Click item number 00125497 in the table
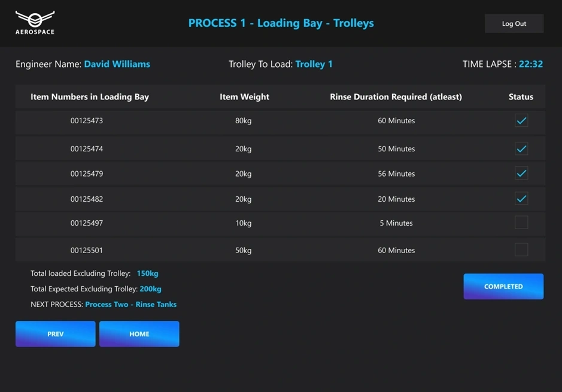The height and width of the screenshot is (392, 562). pos(86,223)
